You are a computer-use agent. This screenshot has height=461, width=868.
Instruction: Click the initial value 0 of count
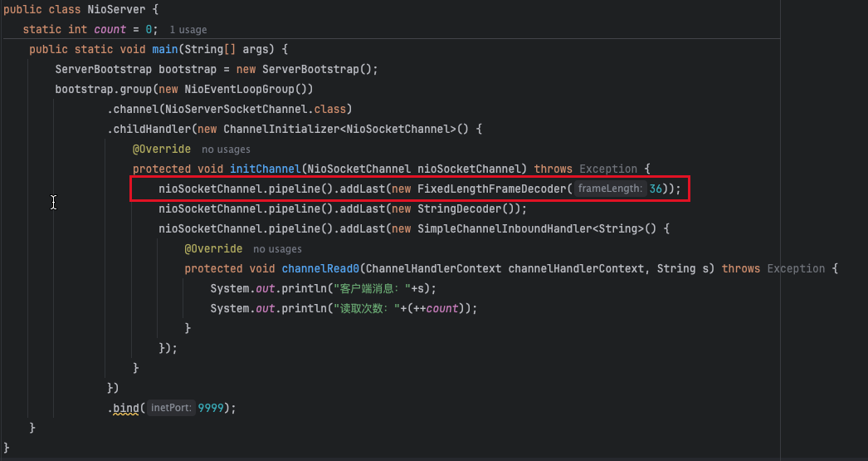[149, 29]
